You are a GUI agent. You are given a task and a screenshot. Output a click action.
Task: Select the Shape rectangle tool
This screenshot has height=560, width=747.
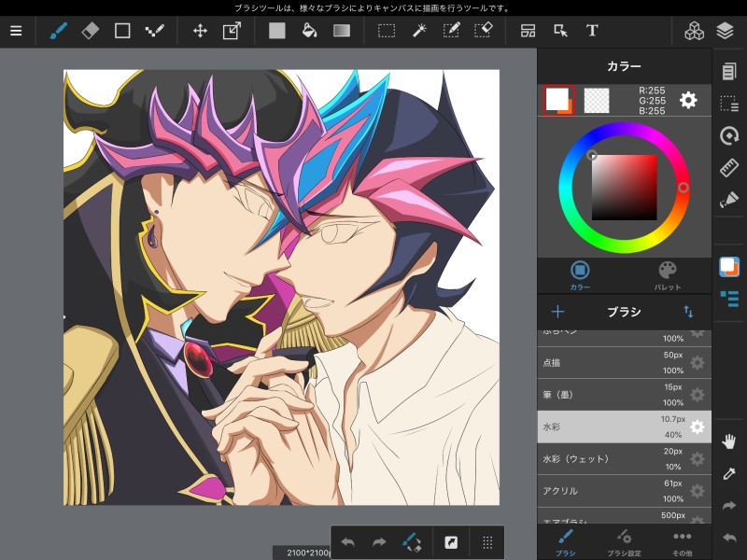coord(122,31)
